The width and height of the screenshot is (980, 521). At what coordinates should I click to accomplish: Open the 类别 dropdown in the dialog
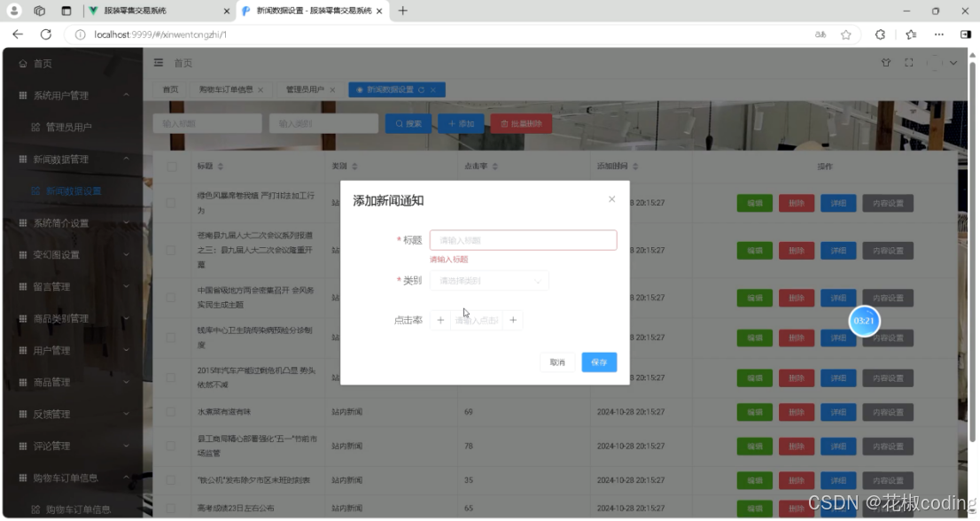[x=488, y=278]
